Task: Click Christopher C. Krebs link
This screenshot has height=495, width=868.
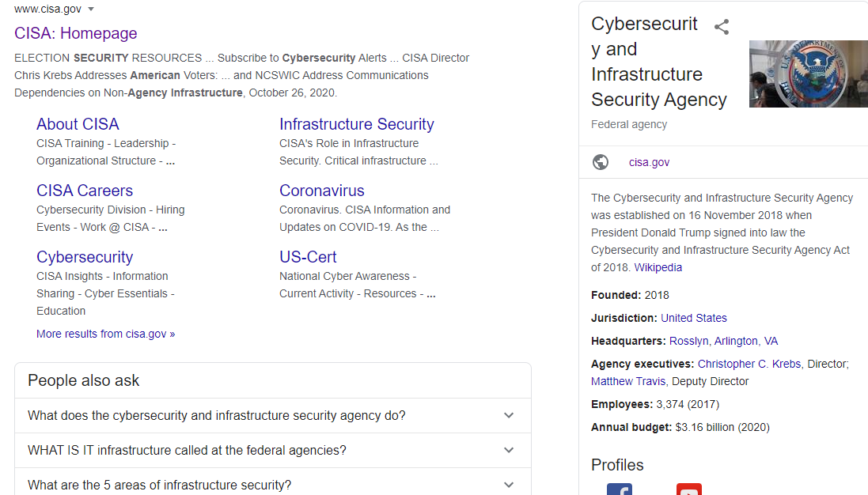Action: (x=749, y=364)
